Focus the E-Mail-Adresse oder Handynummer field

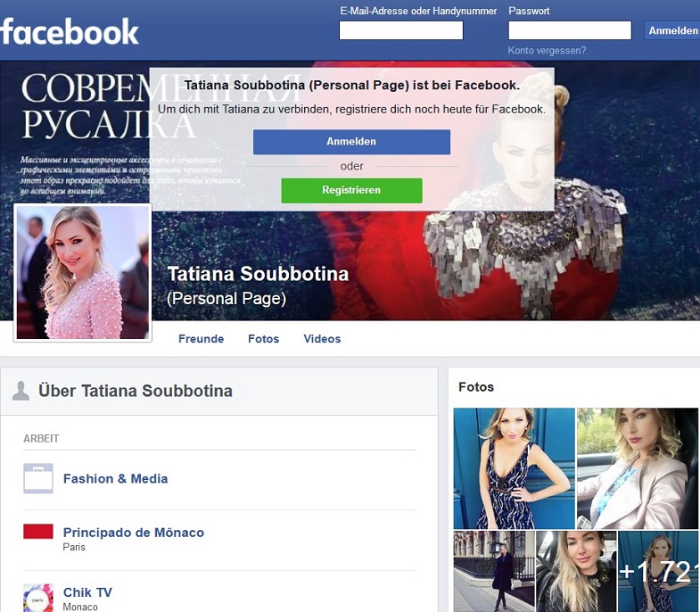pos(401,30)
